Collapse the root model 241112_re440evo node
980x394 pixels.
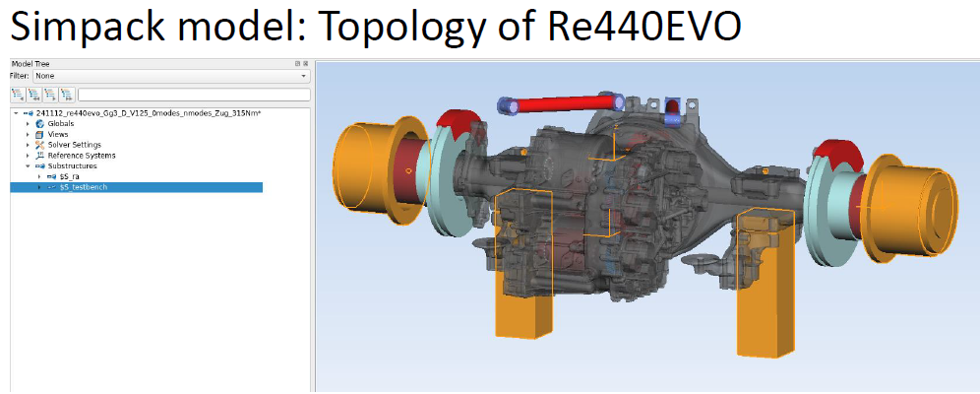point(17,113)
